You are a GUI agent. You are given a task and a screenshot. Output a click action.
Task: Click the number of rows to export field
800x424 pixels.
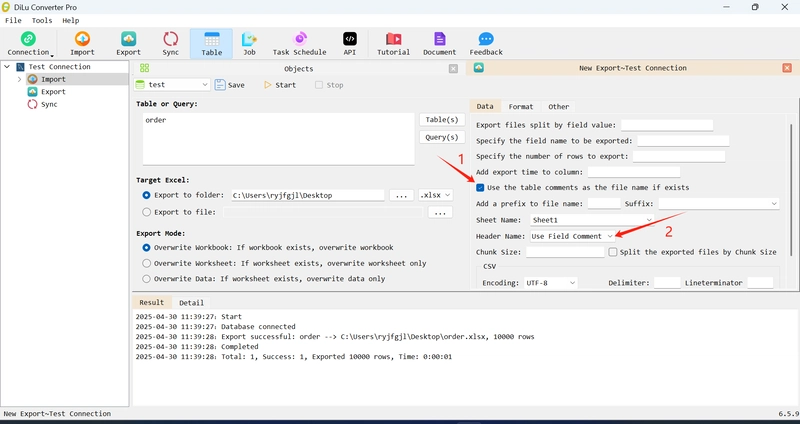(x=679, y=157)
